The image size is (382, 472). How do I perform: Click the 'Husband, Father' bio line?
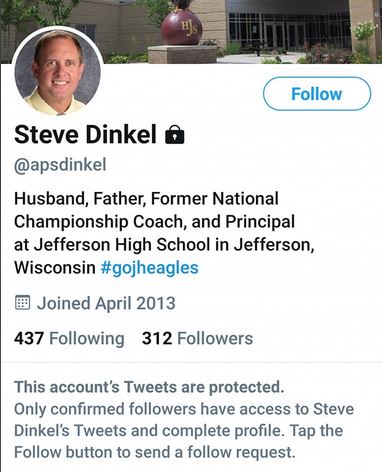(146, 199)
